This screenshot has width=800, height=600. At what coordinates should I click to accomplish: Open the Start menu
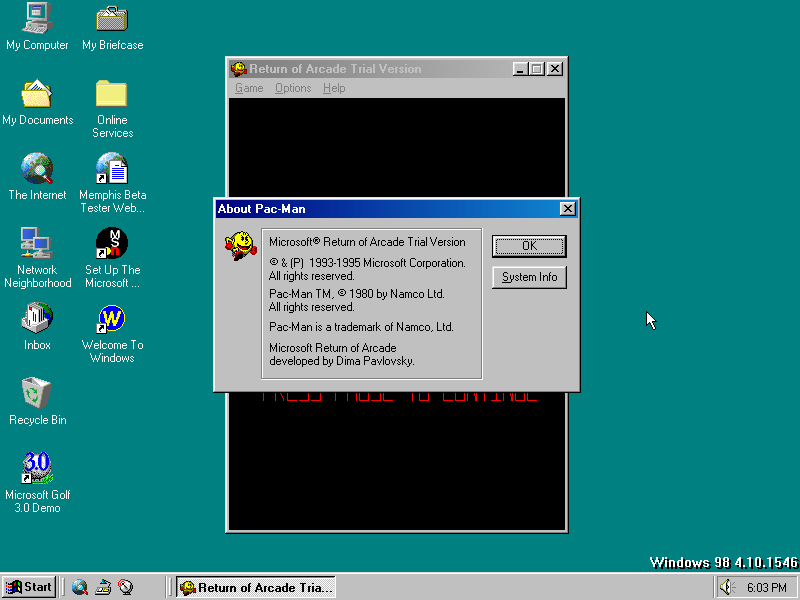[x=29, y=587]
